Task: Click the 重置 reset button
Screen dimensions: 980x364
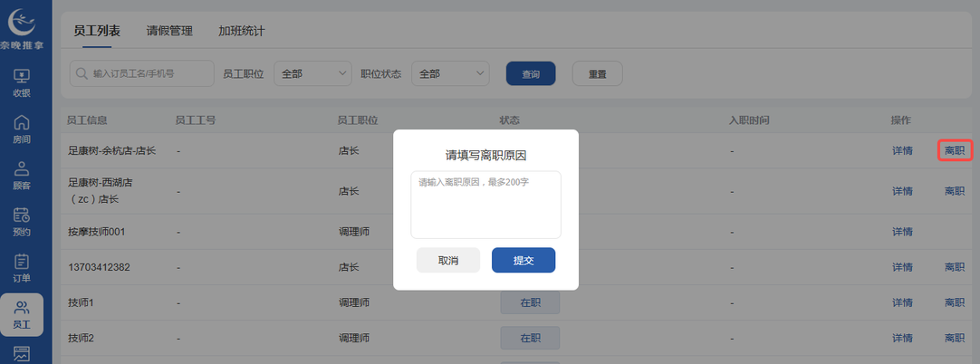Action: 598,73
